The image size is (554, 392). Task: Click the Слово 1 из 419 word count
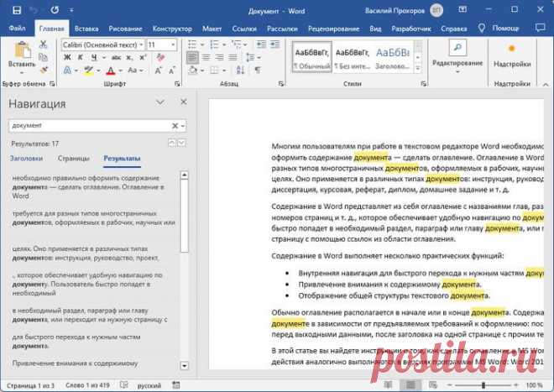(87, 385)
